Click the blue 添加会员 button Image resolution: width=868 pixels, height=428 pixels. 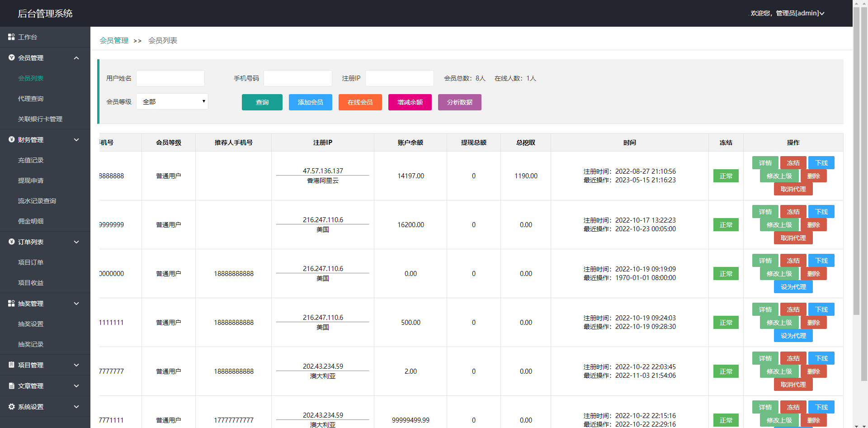pos(310,102)
